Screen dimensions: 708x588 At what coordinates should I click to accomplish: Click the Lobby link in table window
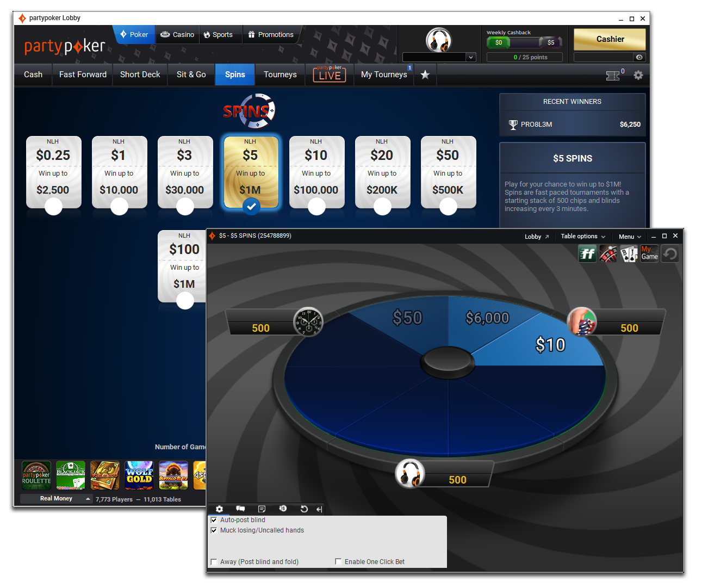[x=536, y=237]
